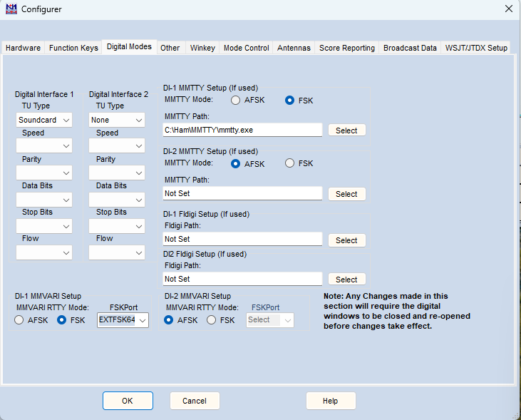Select AFSK for DI-1 MMTTY Mode
This screenshot has width=521, height=420.
[236, 101]
